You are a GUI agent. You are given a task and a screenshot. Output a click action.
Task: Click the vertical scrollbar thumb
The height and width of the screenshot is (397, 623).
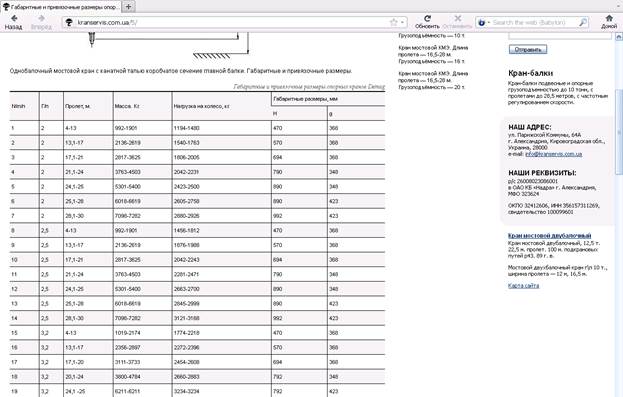pyautogui.click(x=619, y=131)
